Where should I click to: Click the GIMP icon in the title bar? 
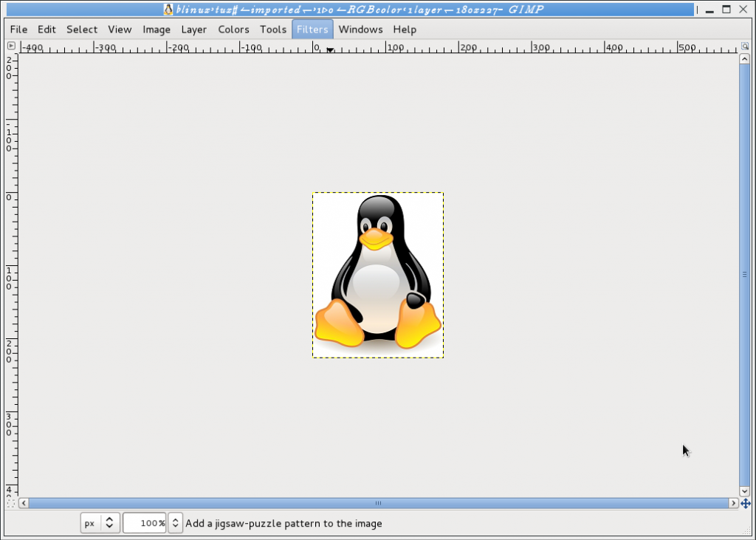pyautogui.click(x=168, y=9)
